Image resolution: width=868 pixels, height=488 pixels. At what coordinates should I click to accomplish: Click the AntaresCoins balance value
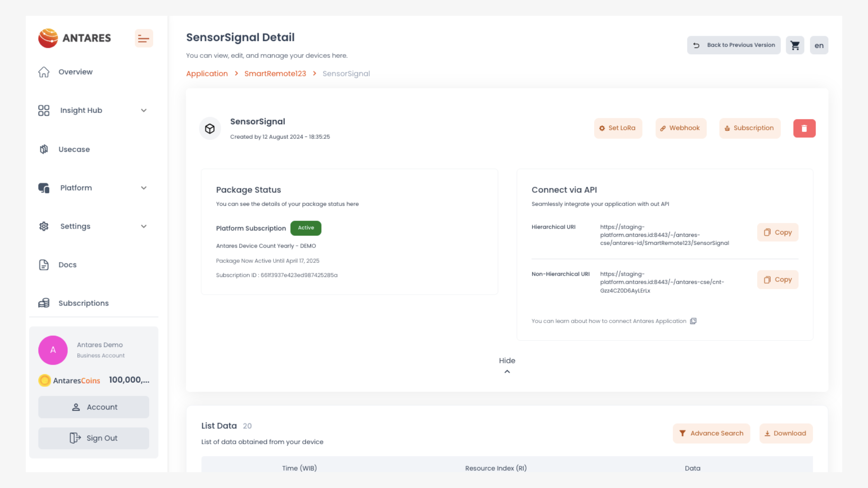[129, 380]
